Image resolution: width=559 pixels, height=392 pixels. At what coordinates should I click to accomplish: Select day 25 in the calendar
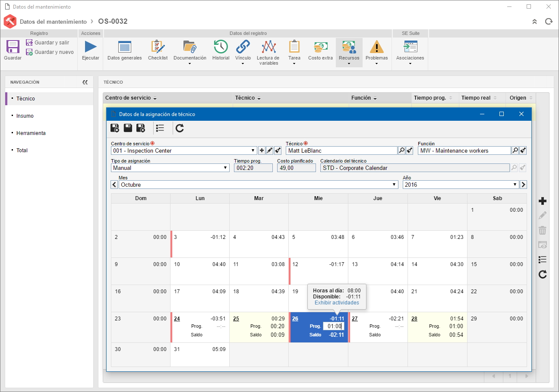pyautogui.click(x=236, y=319)
